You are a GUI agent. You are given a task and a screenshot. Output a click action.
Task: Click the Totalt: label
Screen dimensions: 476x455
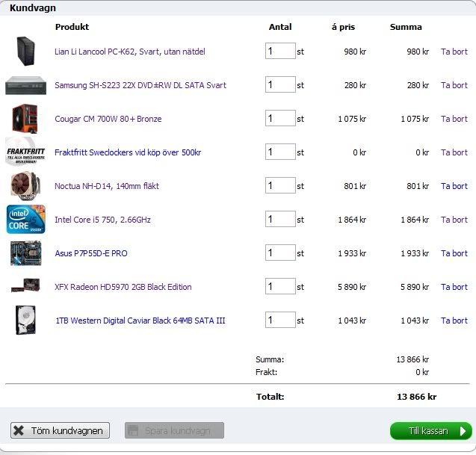pos(271,397)
